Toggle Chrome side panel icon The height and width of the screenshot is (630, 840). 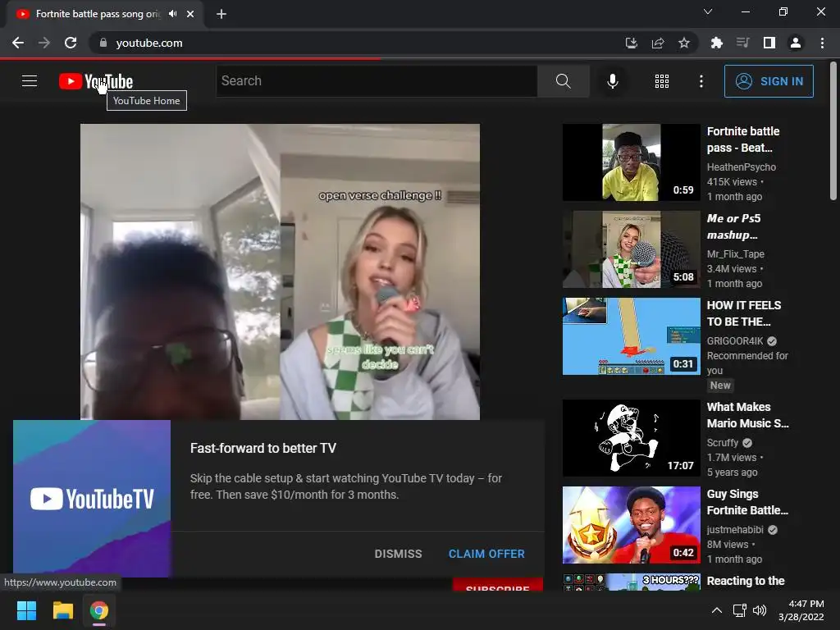[769, 43]
